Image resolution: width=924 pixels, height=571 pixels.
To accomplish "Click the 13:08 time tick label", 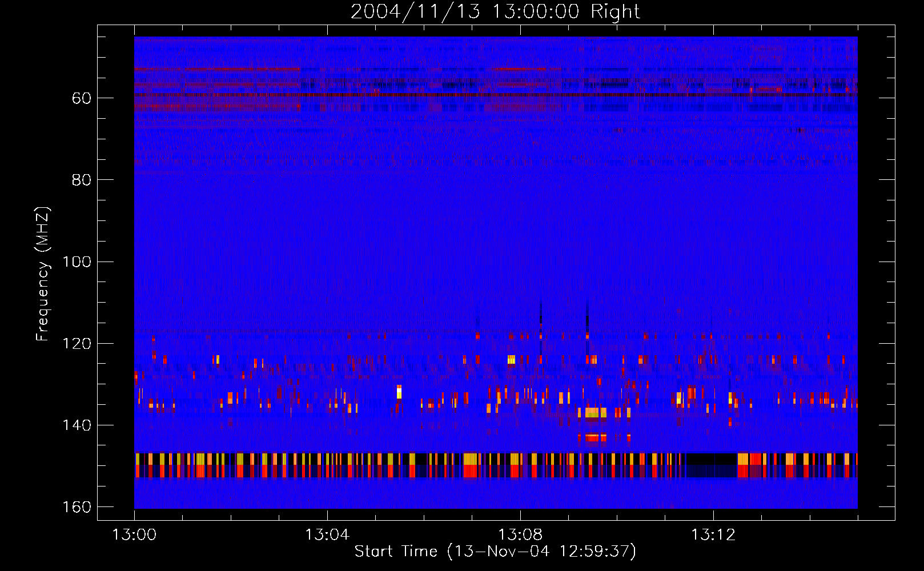I will (520, 535).
